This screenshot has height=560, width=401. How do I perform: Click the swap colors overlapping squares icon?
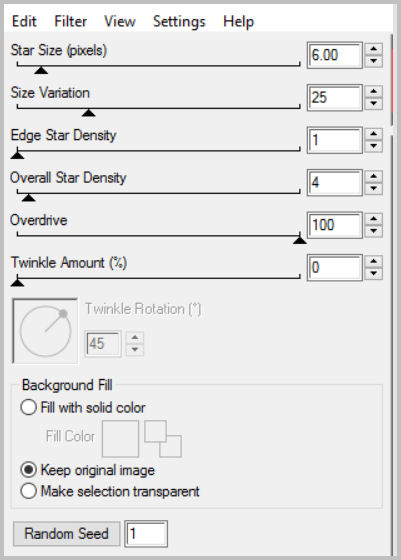point(163,439)
